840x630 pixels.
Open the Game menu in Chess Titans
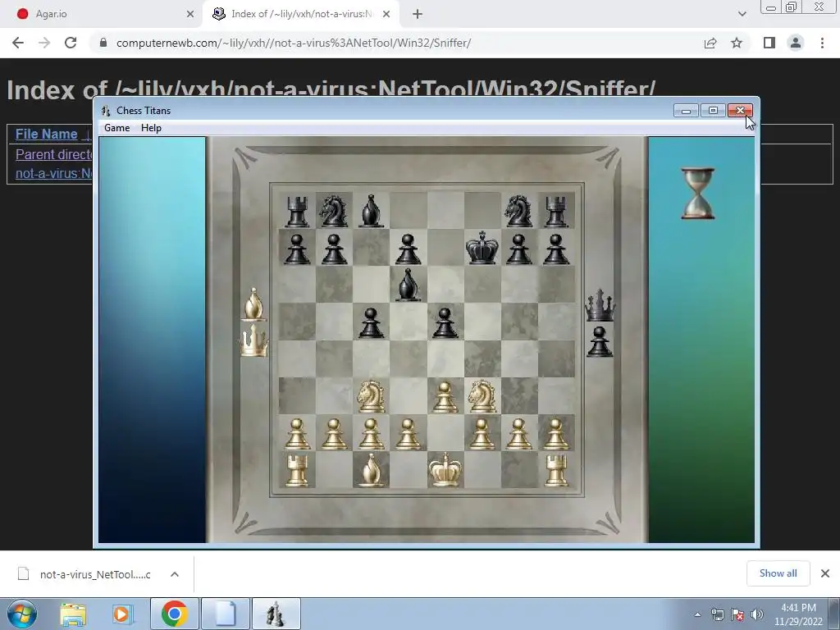tap(116, 128)
